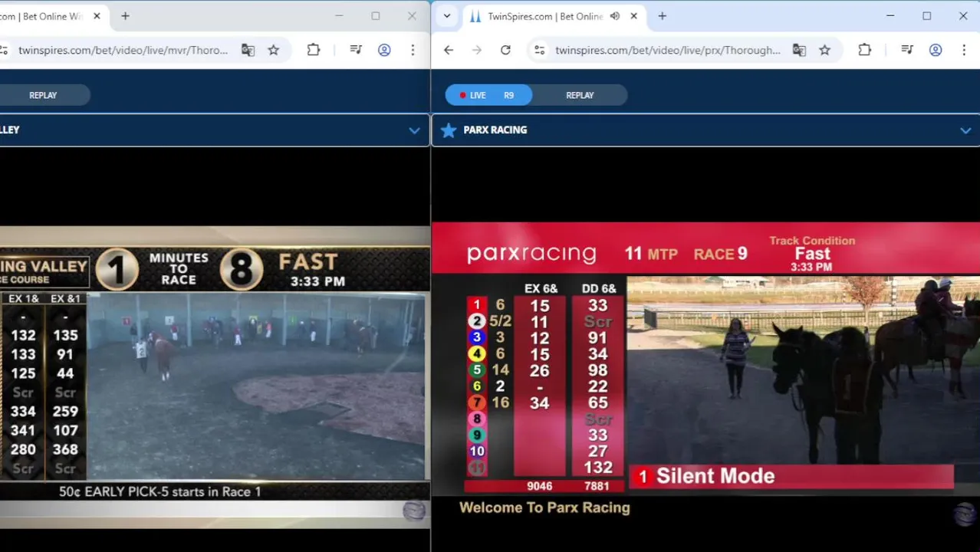Open Chrome menu dots in right window
Viewport: 980px width, 552px height.
pyautogui.click(x=964, y=50)
